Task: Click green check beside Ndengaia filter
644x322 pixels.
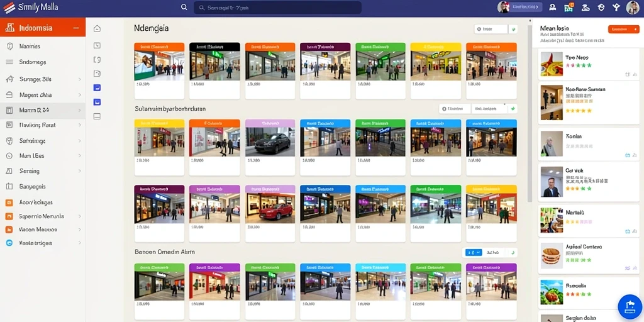Action: [x=513, y=29]
